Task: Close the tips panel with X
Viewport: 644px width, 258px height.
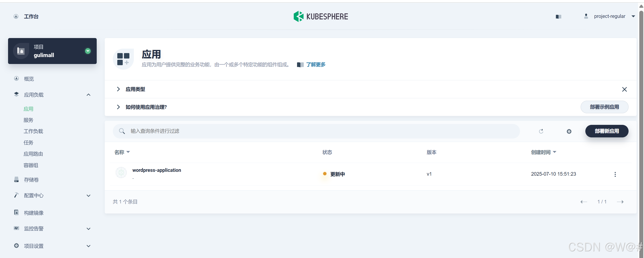Action: [x=625, y=89]
